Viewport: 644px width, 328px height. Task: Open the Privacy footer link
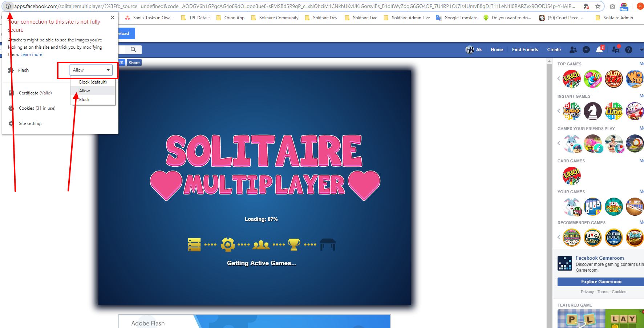click(587, 292)
